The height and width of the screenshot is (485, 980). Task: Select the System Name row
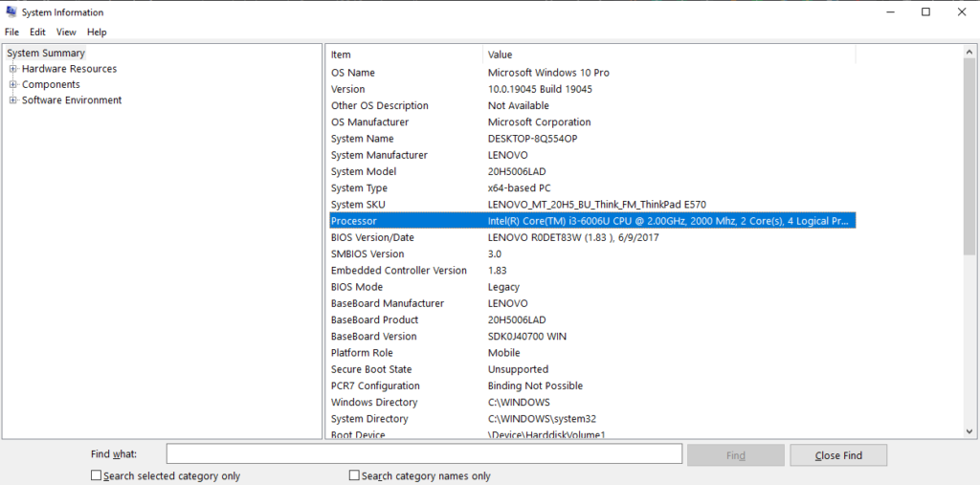tap(592, 139)
